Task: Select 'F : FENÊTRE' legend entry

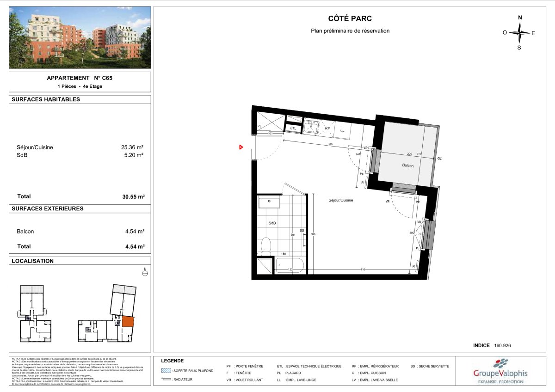Action: (239, 373)
